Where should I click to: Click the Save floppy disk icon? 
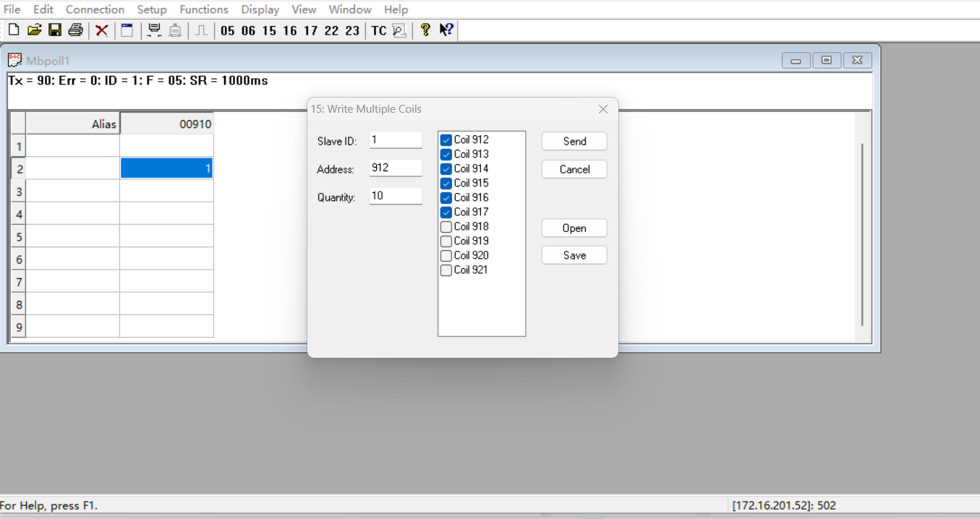(x=55, y=30)
